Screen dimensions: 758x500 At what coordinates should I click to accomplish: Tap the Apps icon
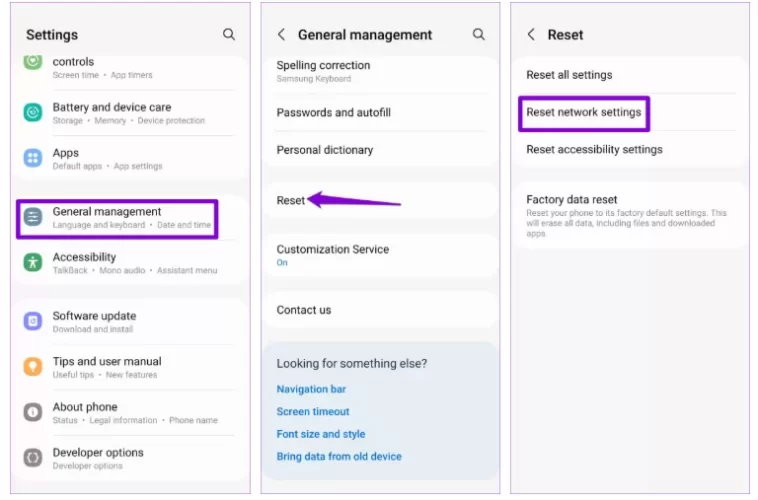33,158
